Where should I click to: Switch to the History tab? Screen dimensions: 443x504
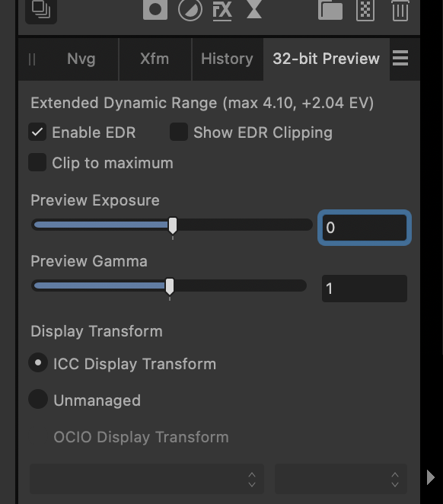tap(227, 59)
